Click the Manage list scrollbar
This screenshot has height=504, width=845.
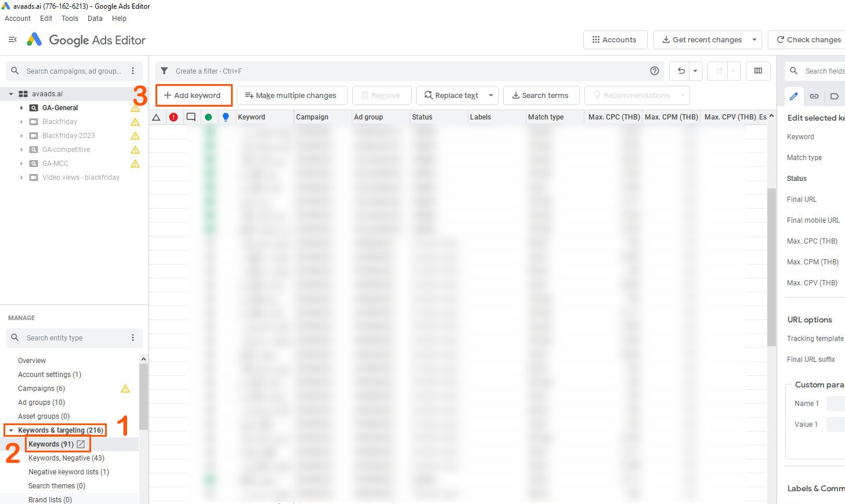(x=143, y=397)
